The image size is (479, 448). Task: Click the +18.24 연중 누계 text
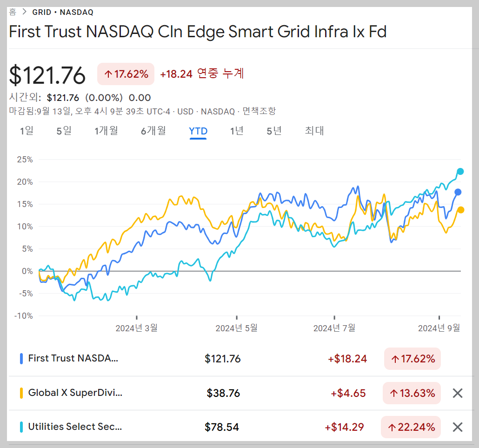(x=202, y=74)
